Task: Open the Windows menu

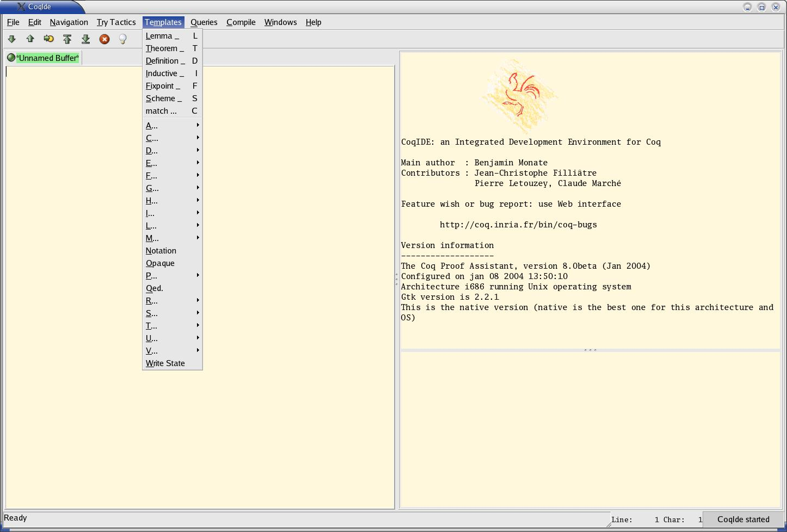Action: (280, 22)
